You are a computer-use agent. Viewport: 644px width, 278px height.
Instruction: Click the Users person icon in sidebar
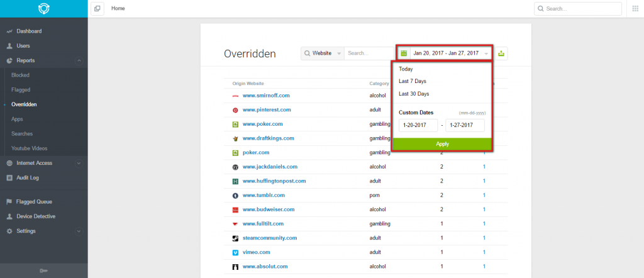(9, 46)
